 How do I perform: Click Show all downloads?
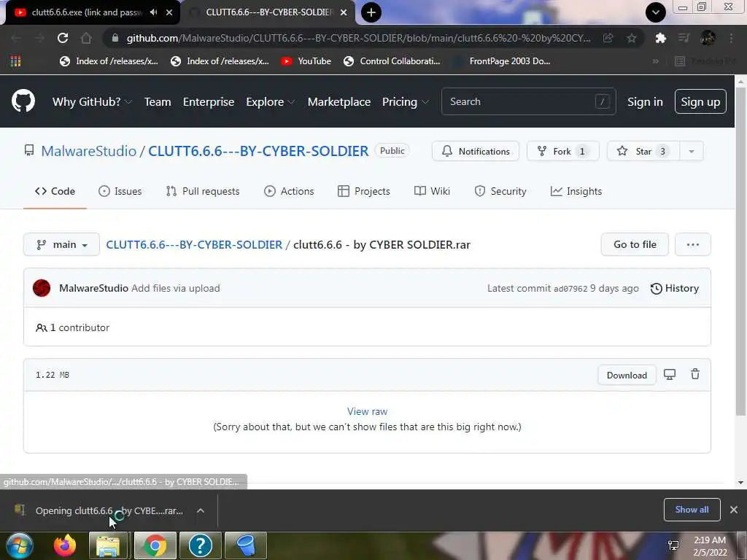pyautogui.click(x=692, y=510)
